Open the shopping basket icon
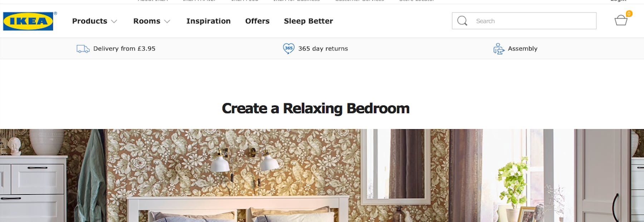Viewport: 644px width, 222px height. click(621, 21)
